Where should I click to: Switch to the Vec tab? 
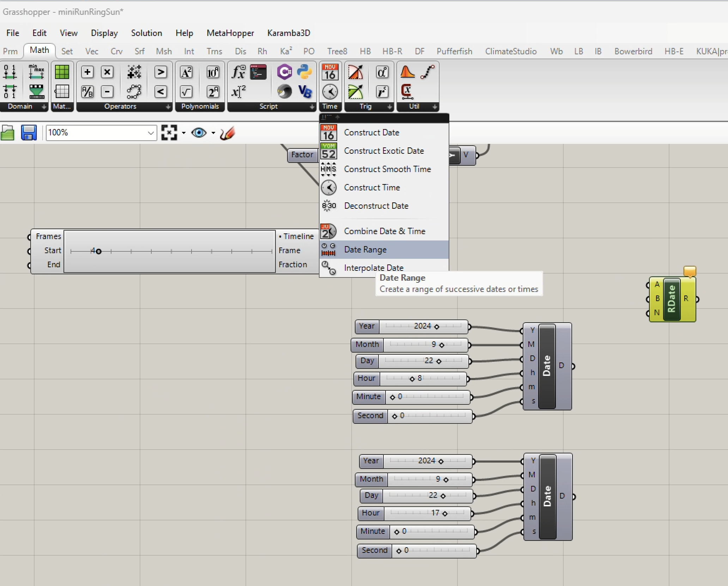(x=92, y=51)
